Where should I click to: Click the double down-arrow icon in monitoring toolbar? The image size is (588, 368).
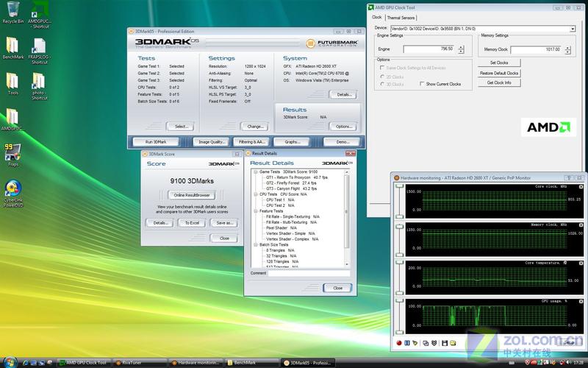[x=434, y=343]
